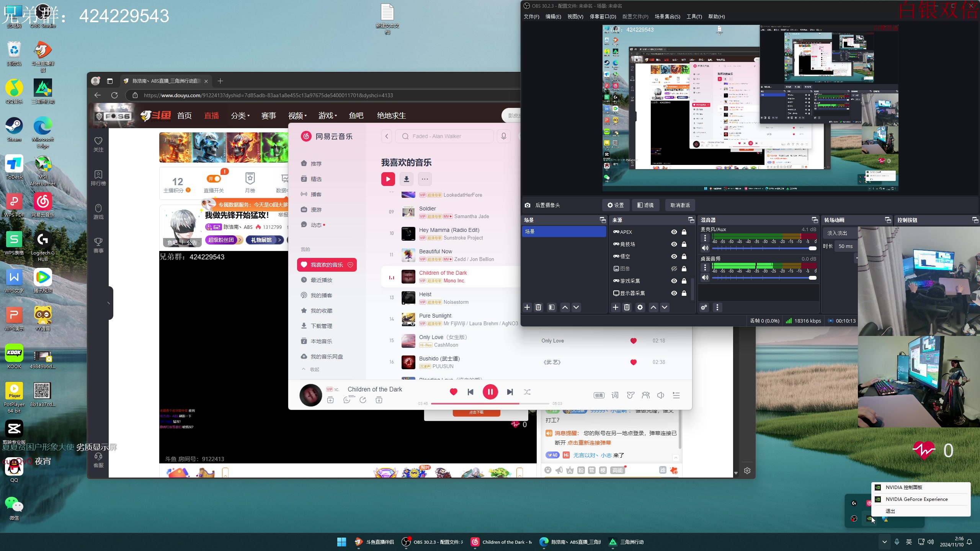Toggle visibility of 游戏采集 source
Screen dimensions: 980x551
[x=674, y=281]
